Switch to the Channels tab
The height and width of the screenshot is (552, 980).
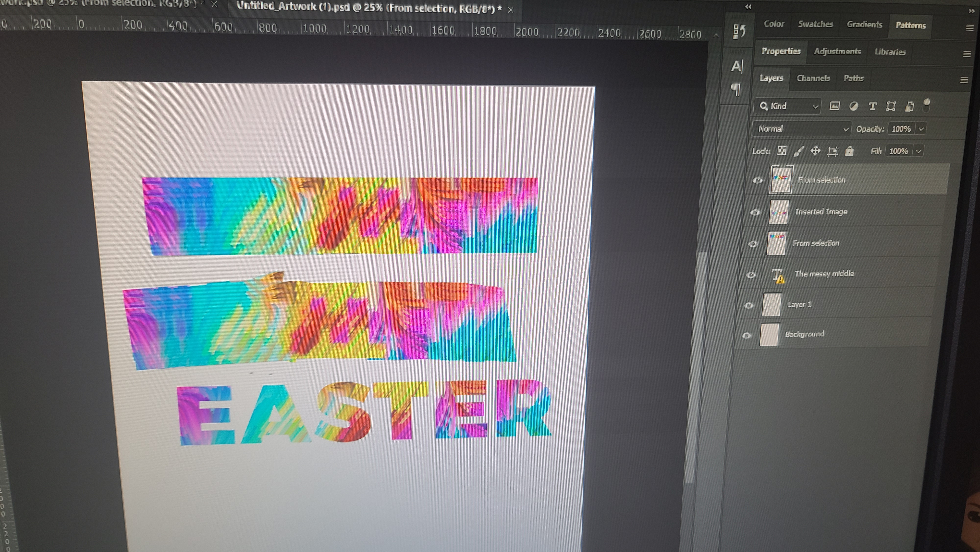(x=813, y=78)
